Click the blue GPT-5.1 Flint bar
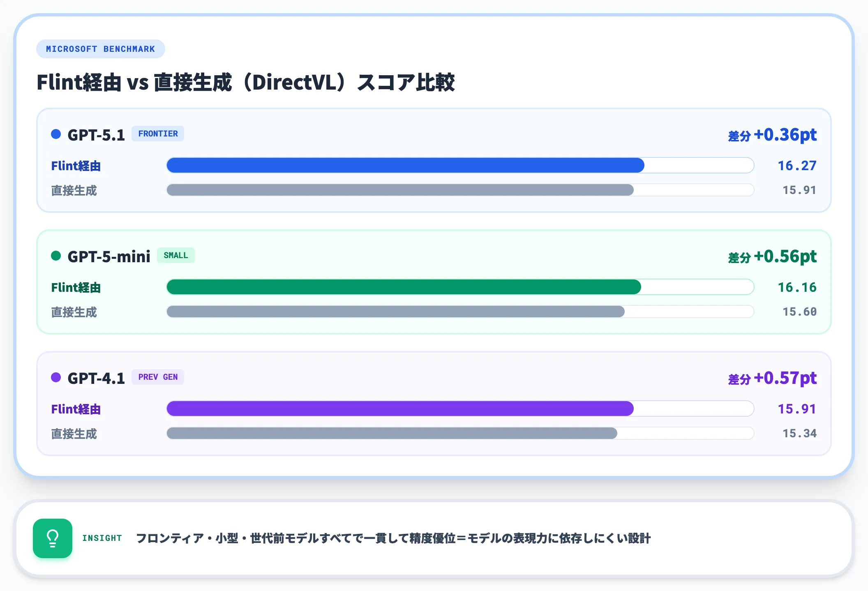Screen dimensions: 868x591 point(406,165)
